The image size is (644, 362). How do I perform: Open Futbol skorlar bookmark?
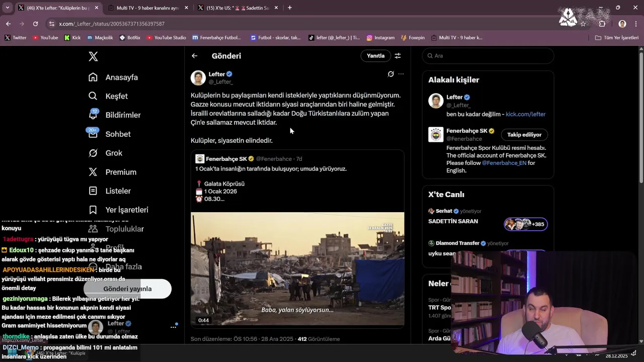click(x=275, y=38)
